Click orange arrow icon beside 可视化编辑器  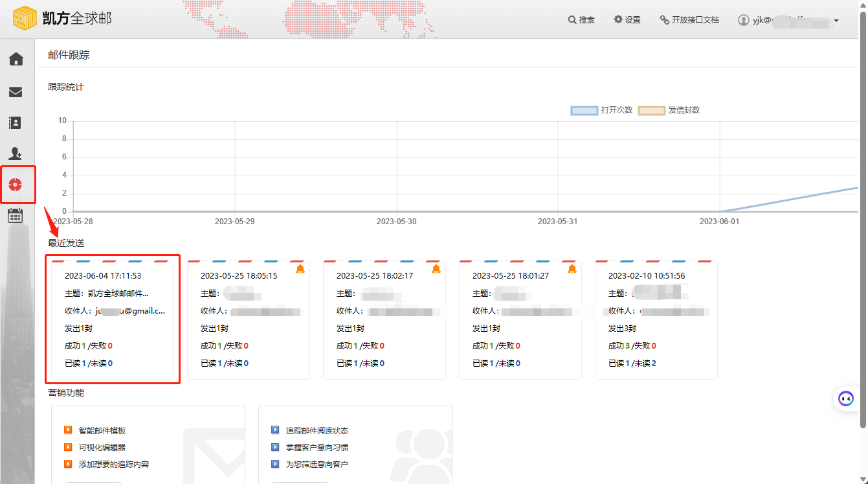pos(68,447)
